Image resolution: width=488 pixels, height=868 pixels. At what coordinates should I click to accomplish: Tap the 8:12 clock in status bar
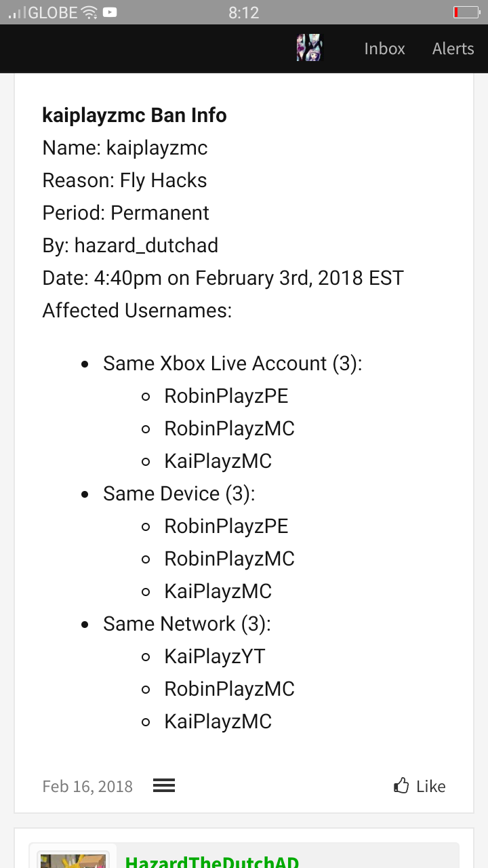coord(244,12)
